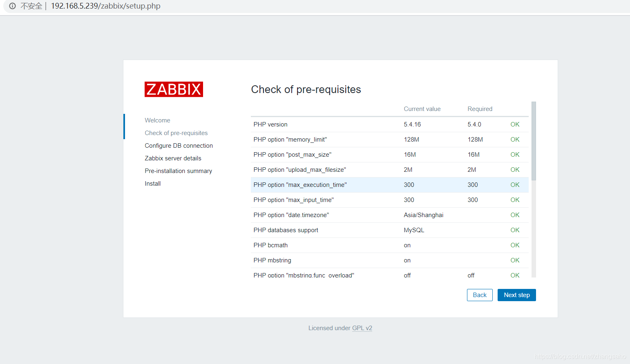Image resolution: width=630 pixels, height=364 pixels.
Task: Click the Check of pre-requisites heading
Action: [x=306, y=89]
